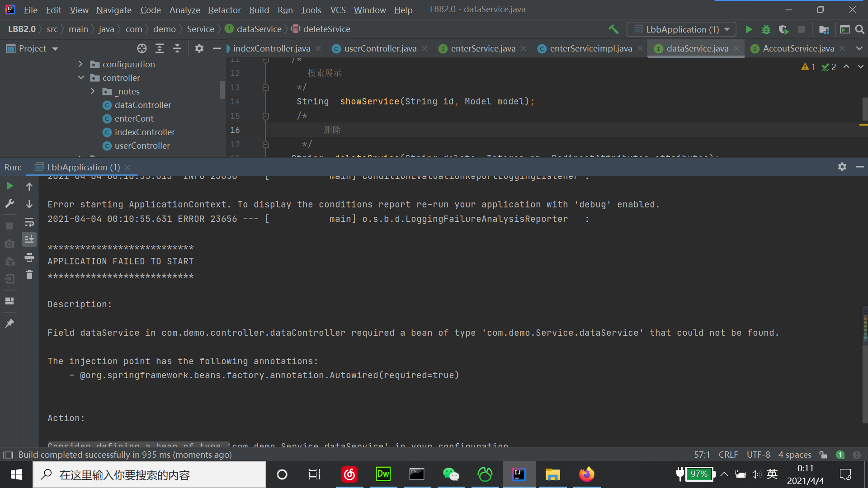Click the Search Everywhere magnifier icon
868x488 pixels.
860,29
